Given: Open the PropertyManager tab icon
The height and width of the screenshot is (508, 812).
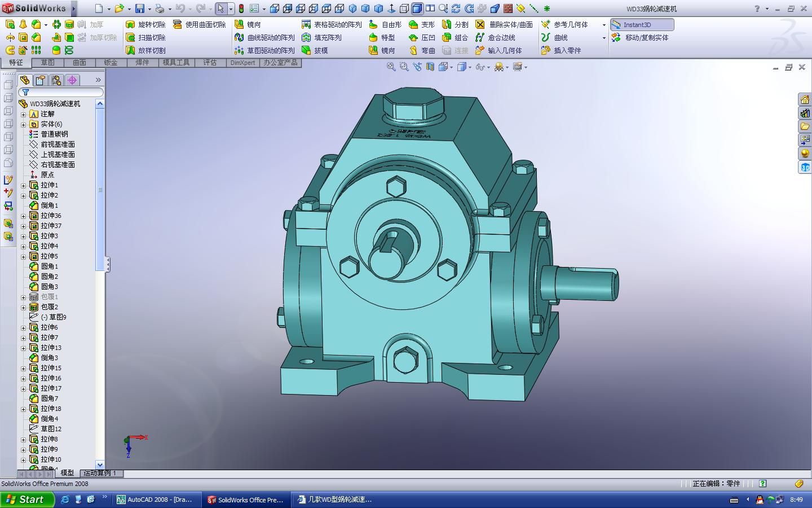Looking at the screenshot, I should 40,80.
